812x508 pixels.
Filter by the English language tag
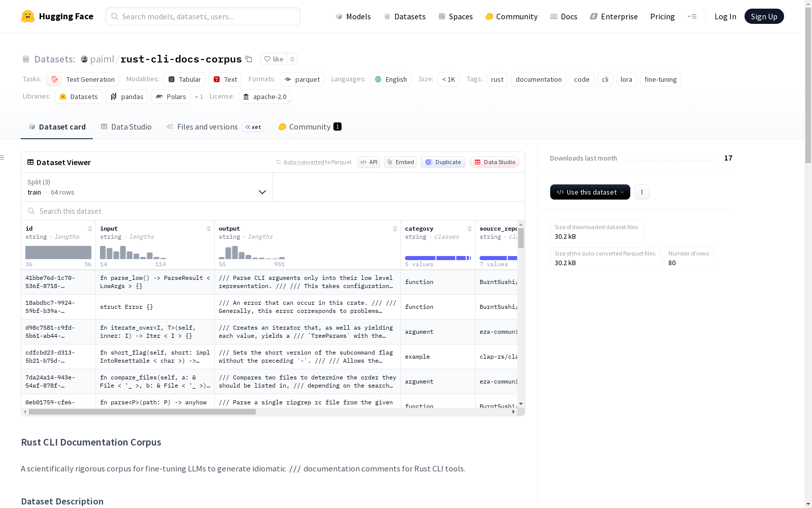coord(391,79)
